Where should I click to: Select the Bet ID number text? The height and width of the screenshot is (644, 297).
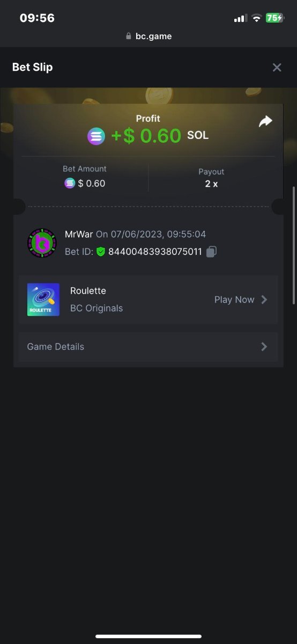155,251
